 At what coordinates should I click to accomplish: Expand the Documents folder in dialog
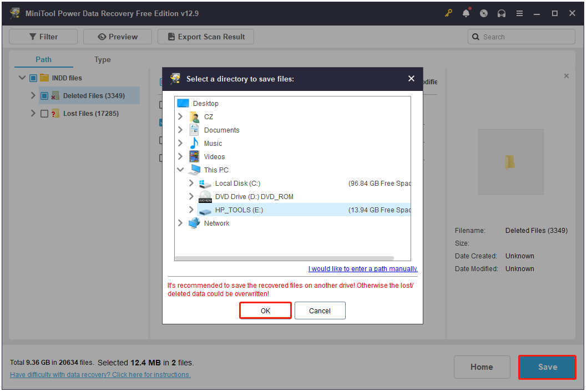(x=180, y=129)
